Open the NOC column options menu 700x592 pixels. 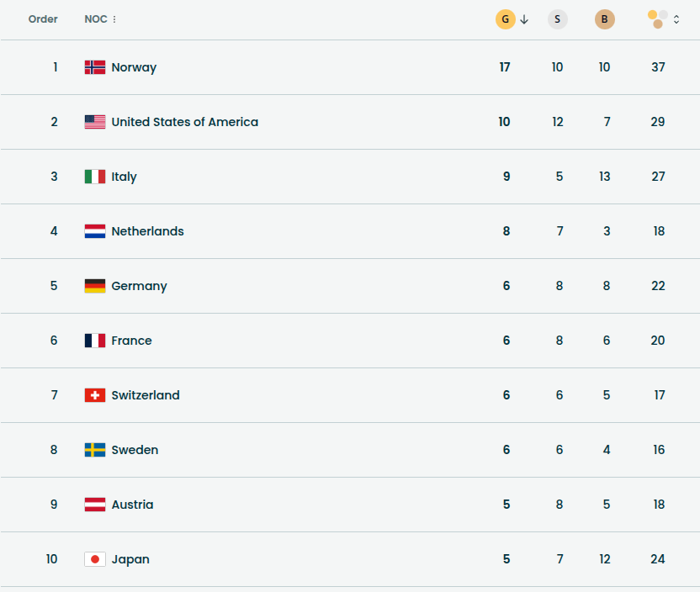click(114, 19)
